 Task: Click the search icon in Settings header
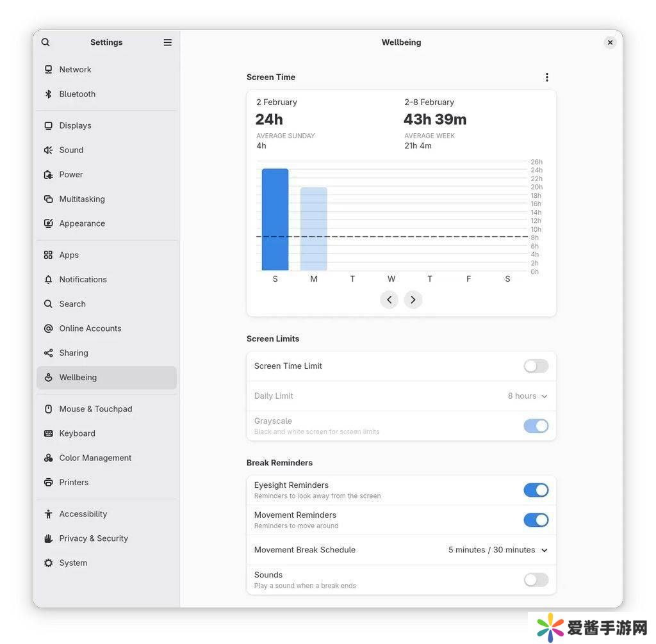tap(45, 42)
